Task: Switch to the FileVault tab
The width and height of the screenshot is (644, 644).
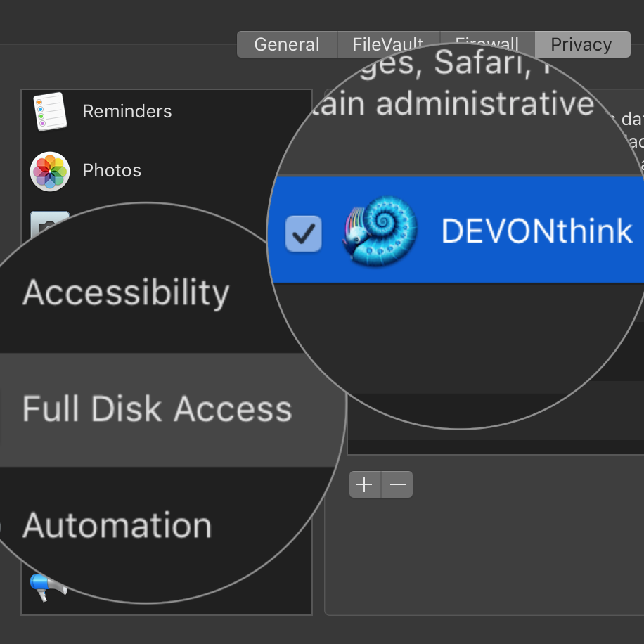Action: pos(388,44)
